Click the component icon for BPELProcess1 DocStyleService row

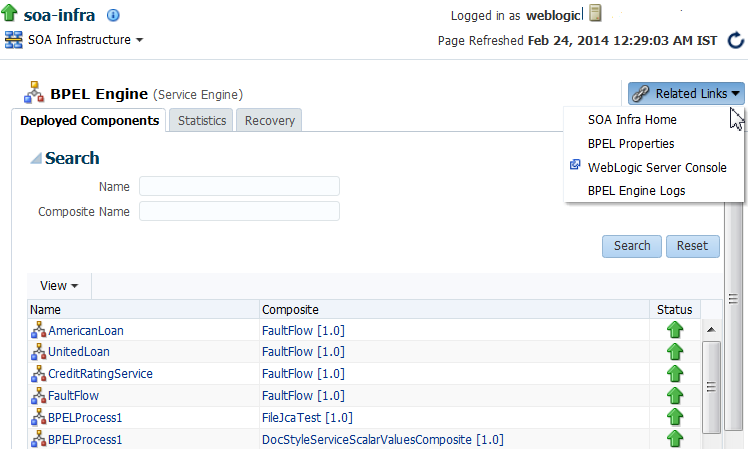[x=38, y=439]
